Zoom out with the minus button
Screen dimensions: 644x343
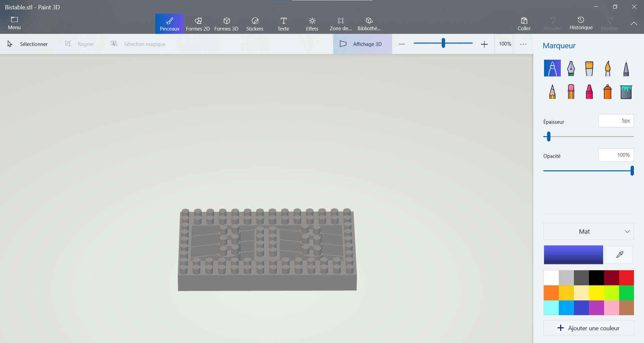point(402,44)
